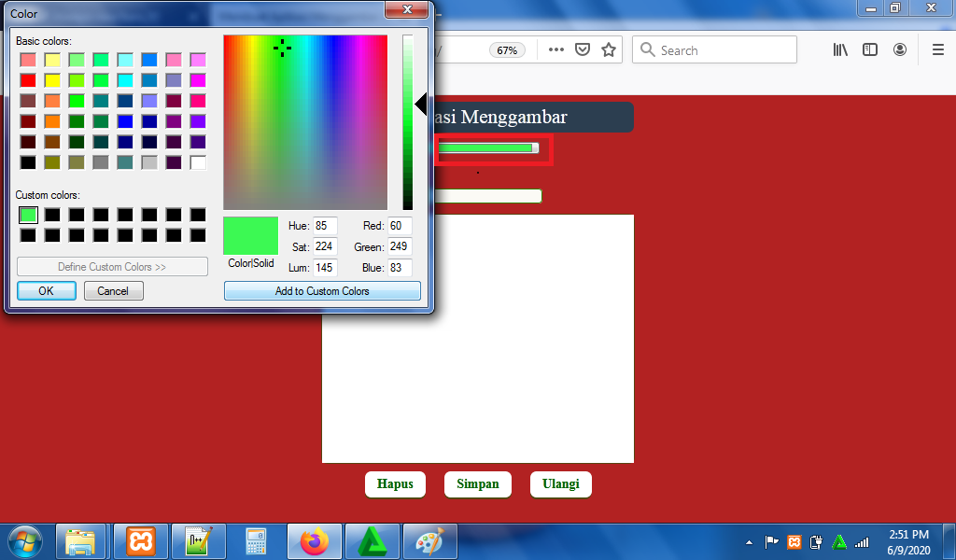Click the power plug tray icon
The image size is (956, 560).
pos(816,541)
